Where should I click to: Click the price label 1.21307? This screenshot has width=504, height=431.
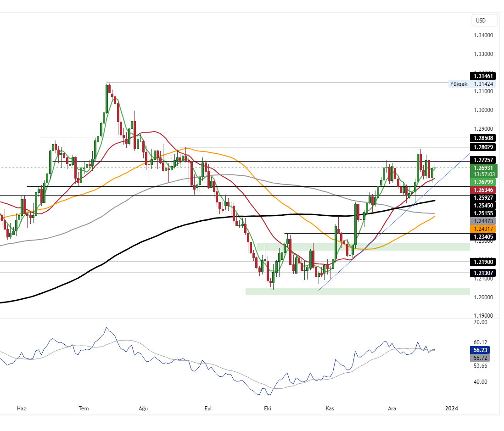[482, 273]
